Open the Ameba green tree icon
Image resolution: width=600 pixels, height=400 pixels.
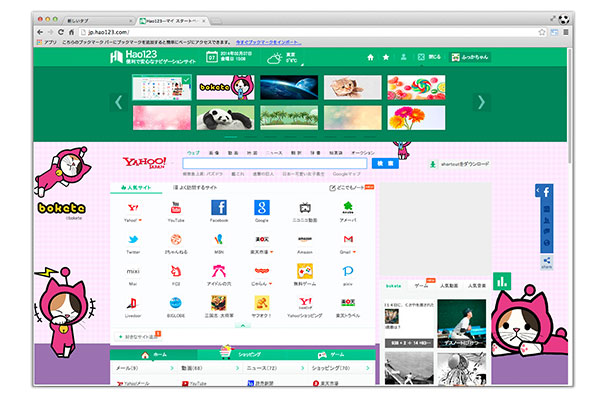click(x=347, y=207)
